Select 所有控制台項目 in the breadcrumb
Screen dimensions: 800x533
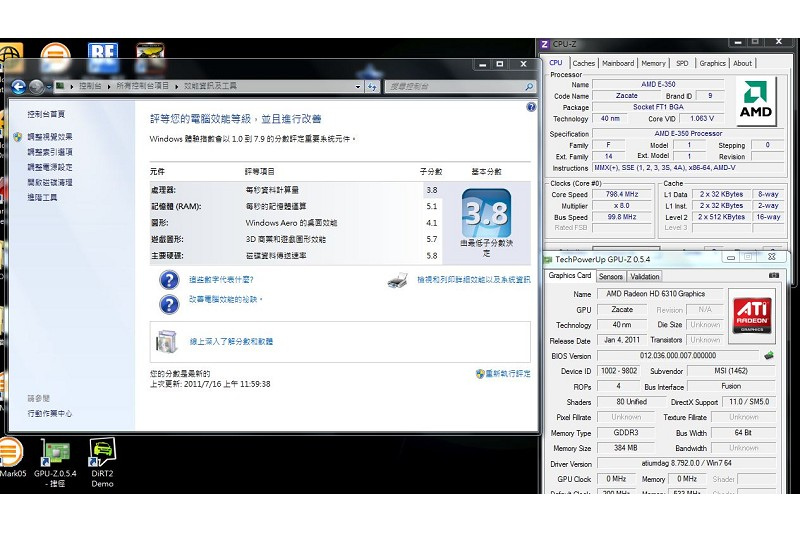[142, 86]
